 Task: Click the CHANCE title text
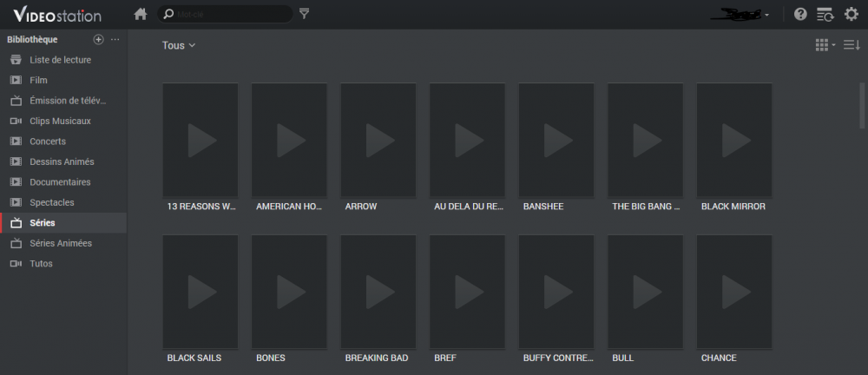click(x=719, y=358)
